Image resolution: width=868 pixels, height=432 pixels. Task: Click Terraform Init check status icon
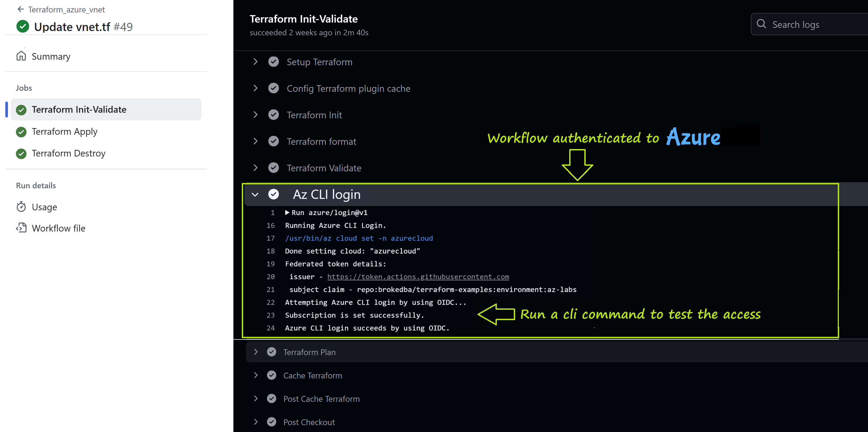coord(274,115)
